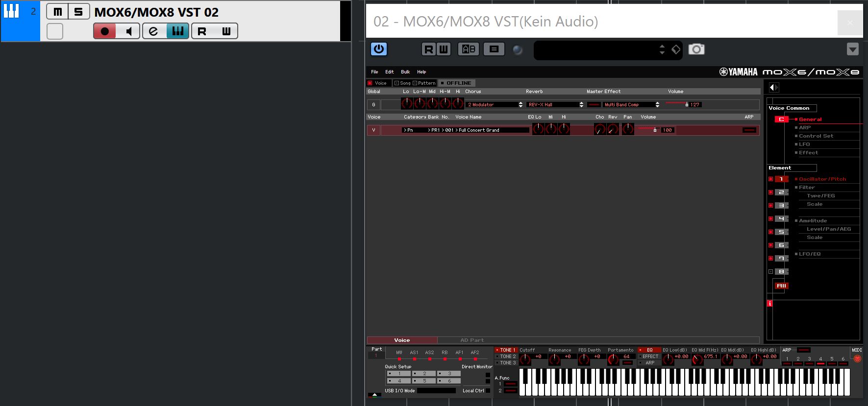Take plugin snapshot with camera icon
The width and height of the screenshot is (868, 406).
pyautogui.click(x=696, y=49)
